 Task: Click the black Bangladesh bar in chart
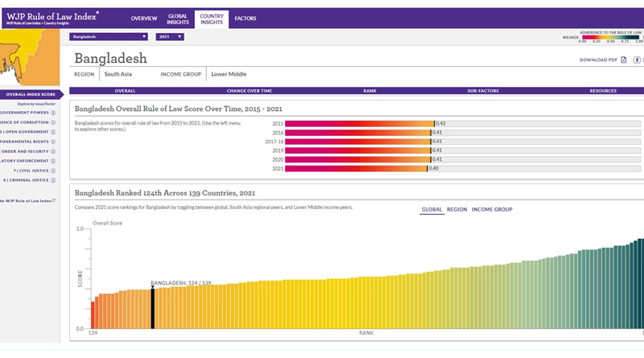pos(153,309)
